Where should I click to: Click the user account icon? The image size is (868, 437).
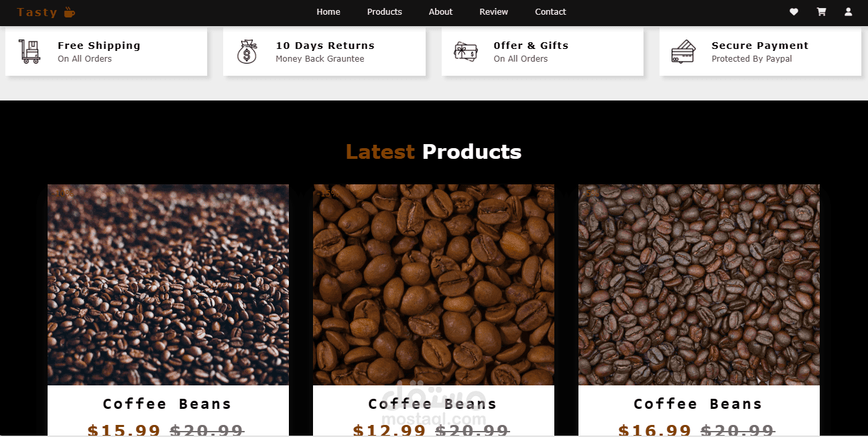click(848, 12)
